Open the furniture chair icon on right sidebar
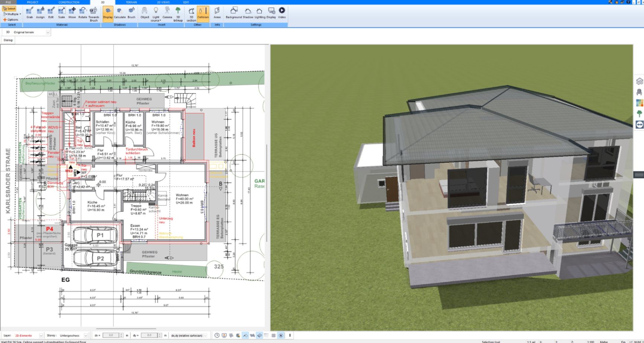This screenshot has height=343, width=644. click(x=640, y=92)
